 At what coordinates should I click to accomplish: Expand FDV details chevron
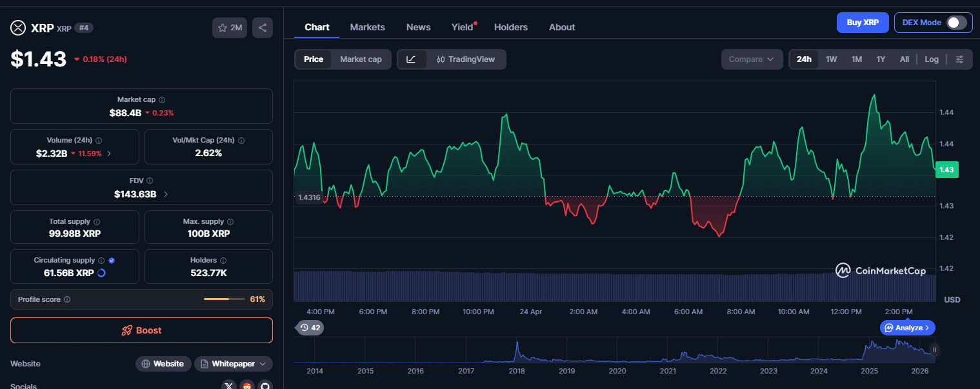pyautogui.click(x=166, y=194)
